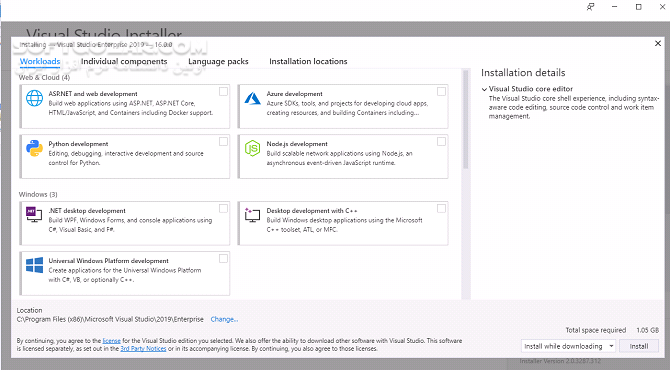Click the Universal Windows Platform logo icon
670x370 pixels.
34,265
